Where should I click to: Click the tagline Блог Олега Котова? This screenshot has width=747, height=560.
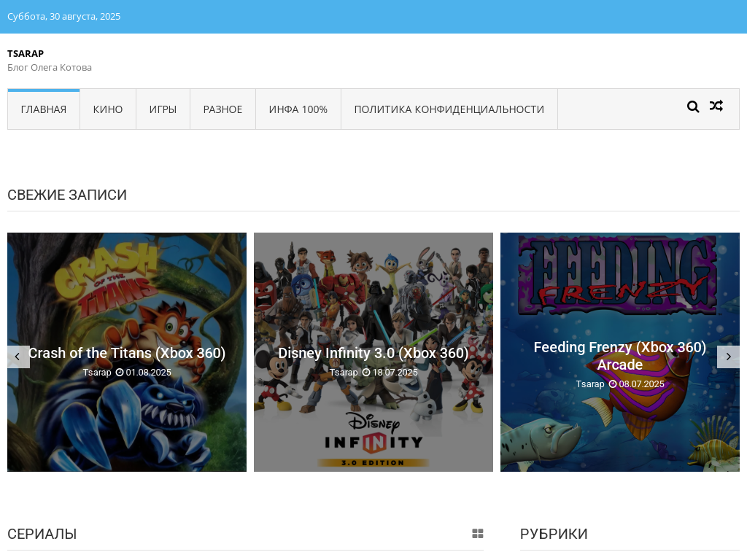[x=50, y=68]
